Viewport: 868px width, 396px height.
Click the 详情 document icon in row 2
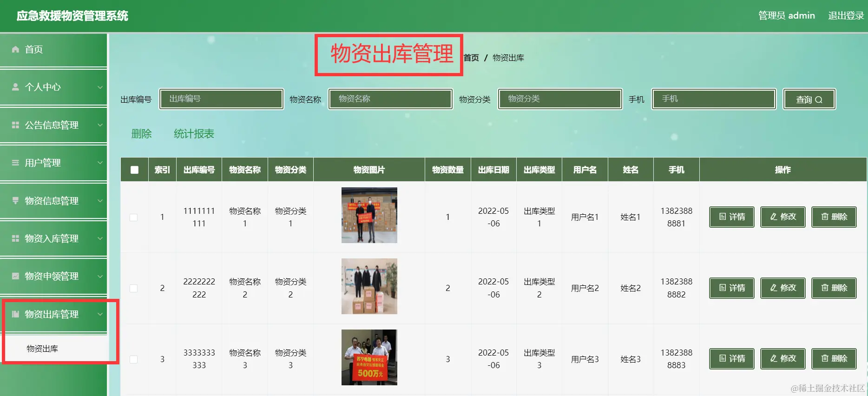[x=723, y=288]
